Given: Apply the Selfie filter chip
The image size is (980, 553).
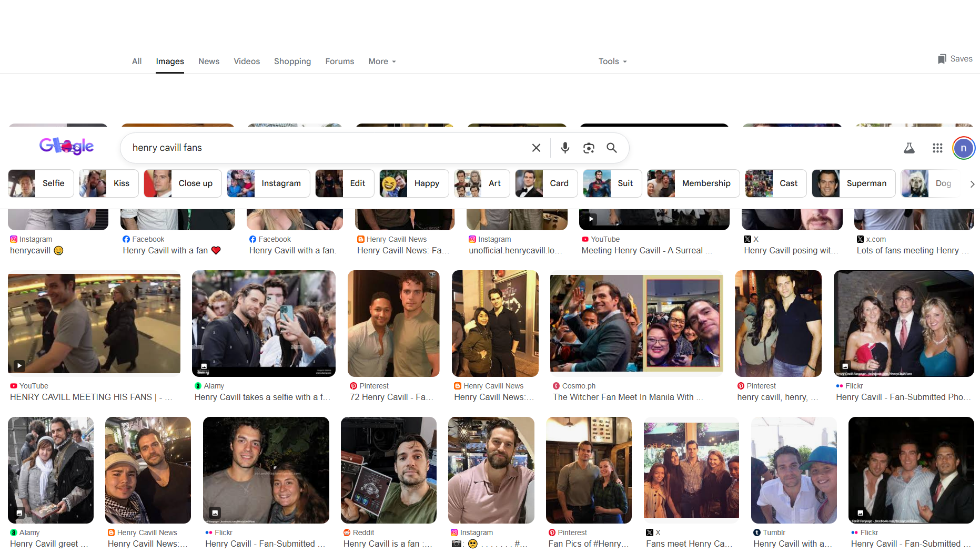Looking at the screenshot, I should coord(41,183).
